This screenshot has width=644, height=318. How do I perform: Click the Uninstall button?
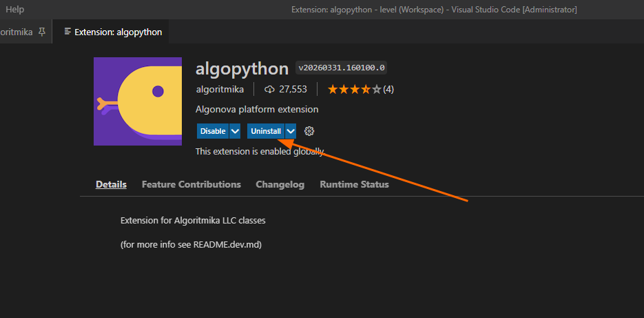pyautogui.click(x=265, y=131)
